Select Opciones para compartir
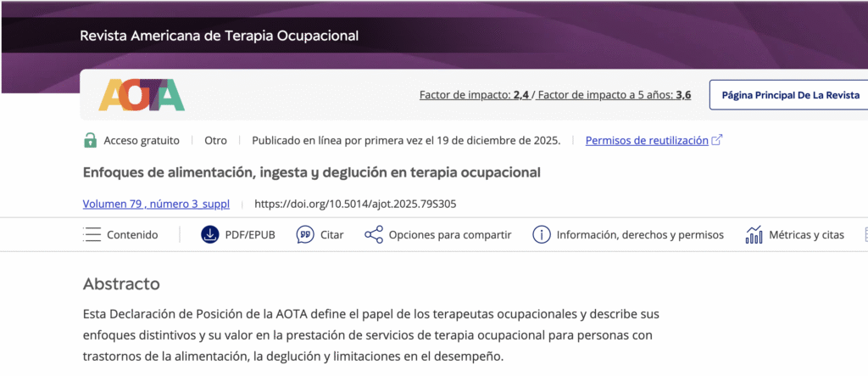Viewport: 868px width, 376px height. click(450, 234)
